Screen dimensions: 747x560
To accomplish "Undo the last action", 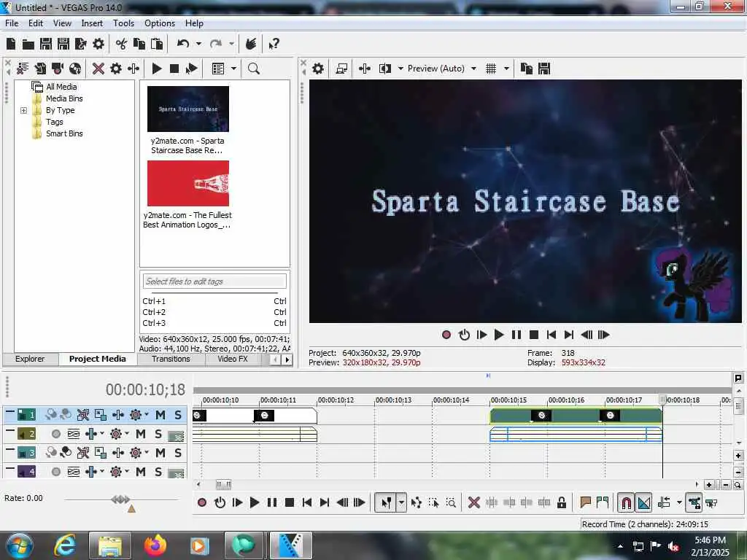I will pos(183,44).
